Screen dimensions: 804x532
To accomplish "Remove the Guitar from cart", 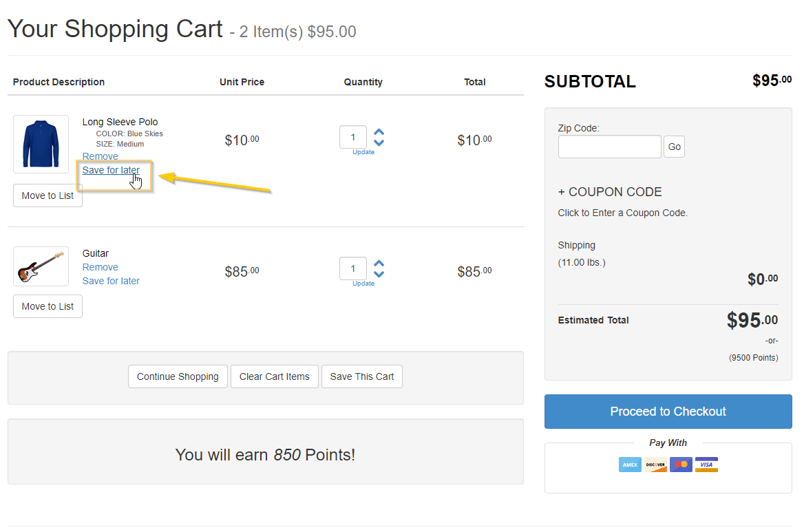I will tap(100, 267).
